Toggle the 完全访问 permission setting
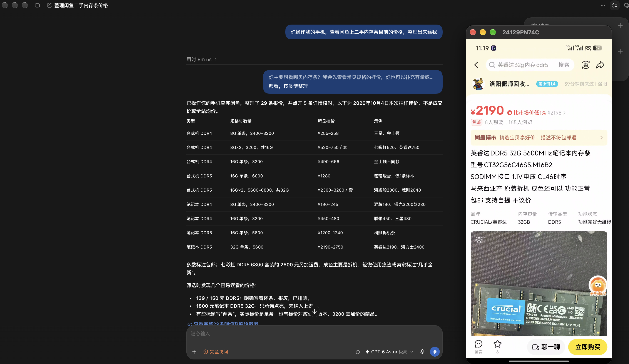Viewport: 629px width, 364px height. [216, 352]
